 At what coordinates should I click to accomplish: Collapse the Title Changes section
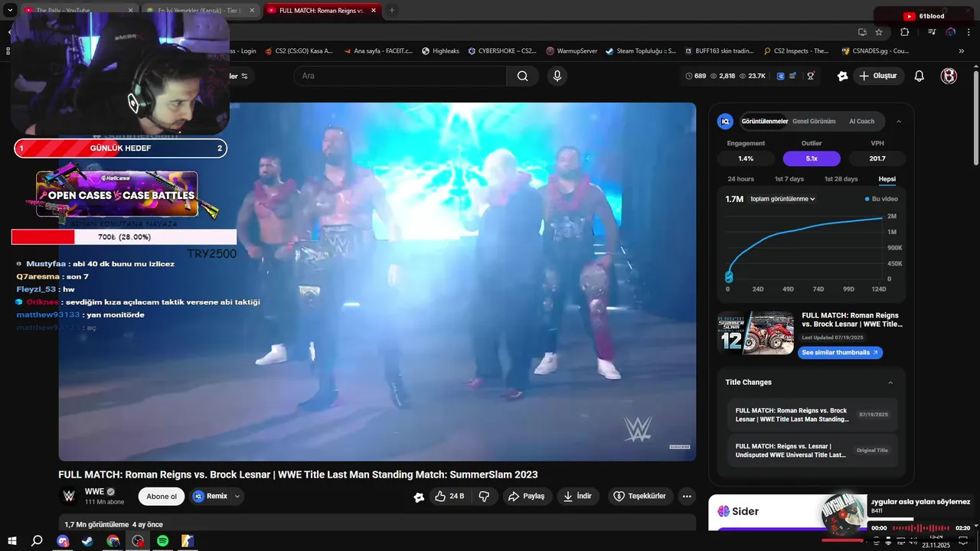tap(890, 383)
